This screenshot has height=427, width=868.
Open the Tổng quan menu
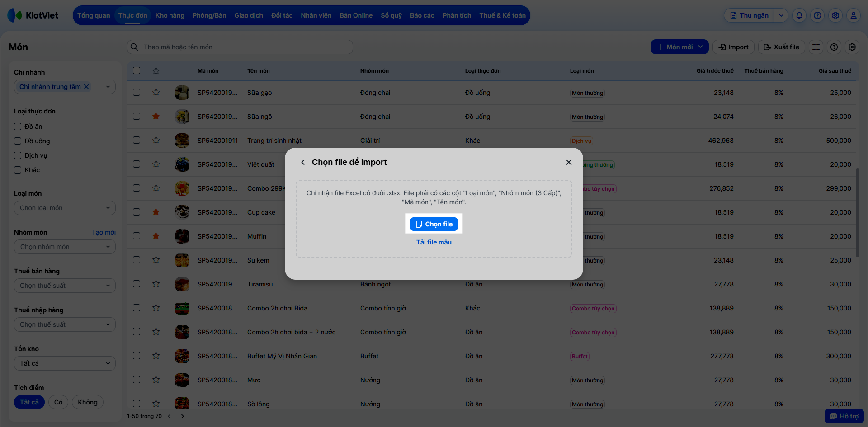(x=94, y=15)
